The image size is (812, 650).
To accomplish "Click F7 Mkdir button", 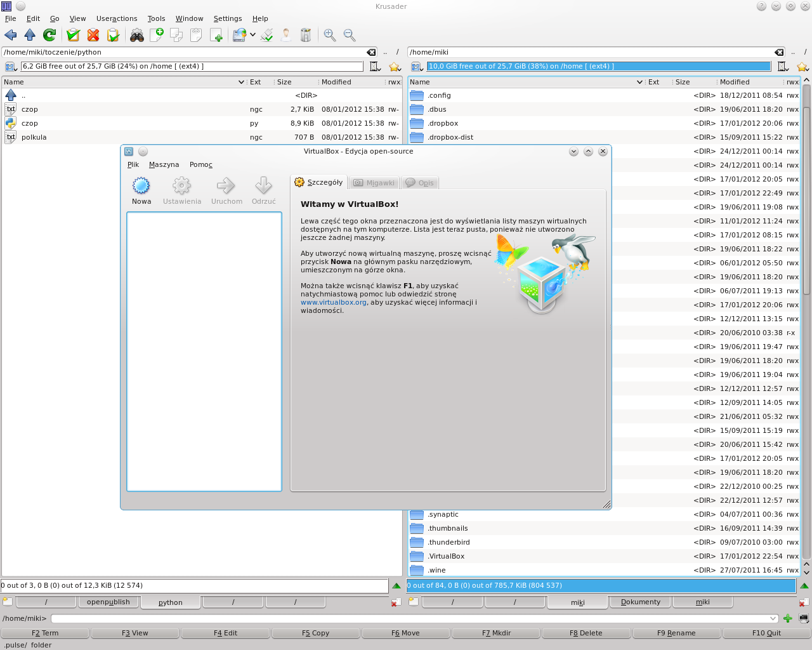I will tap(496, 633).
